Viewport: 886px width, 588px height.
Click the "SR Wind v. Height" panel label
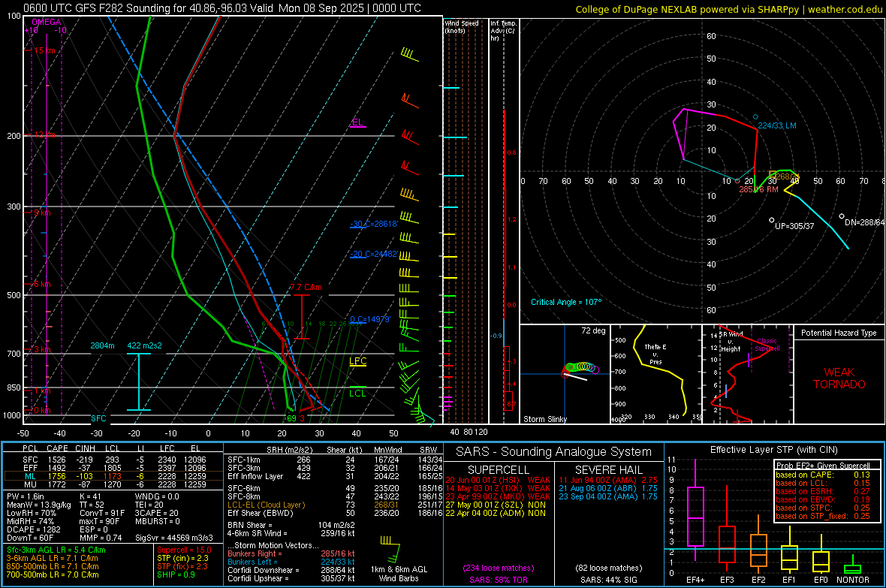[731, 342]
